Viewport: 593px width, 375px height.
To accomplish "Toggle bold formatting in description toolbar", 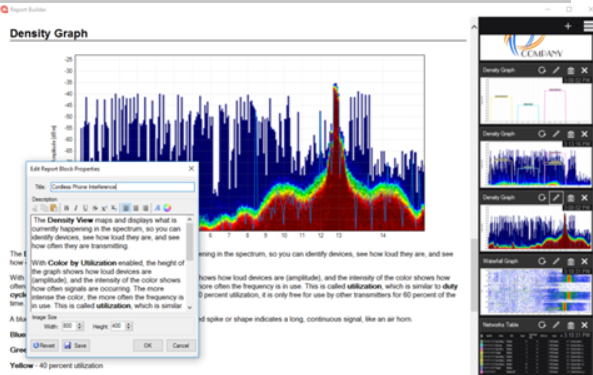I will point(67,208).
